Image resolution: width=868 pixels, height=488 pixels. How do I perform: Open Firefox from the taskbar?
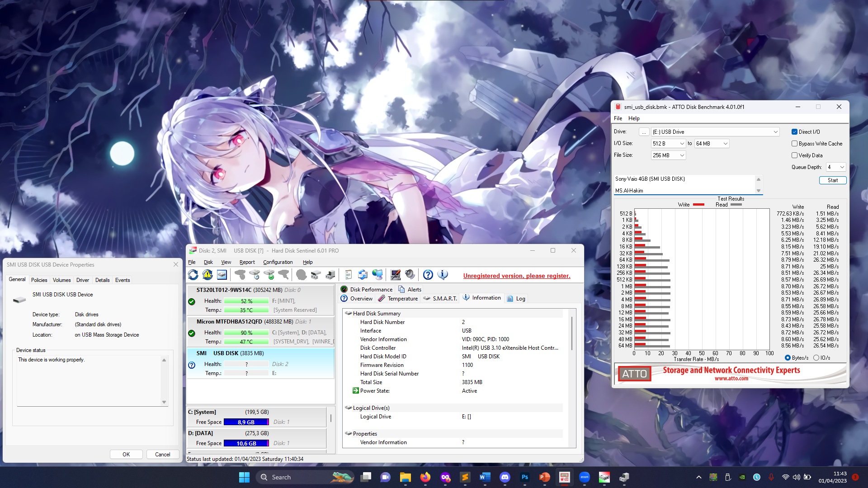click(x=425, y=477)
